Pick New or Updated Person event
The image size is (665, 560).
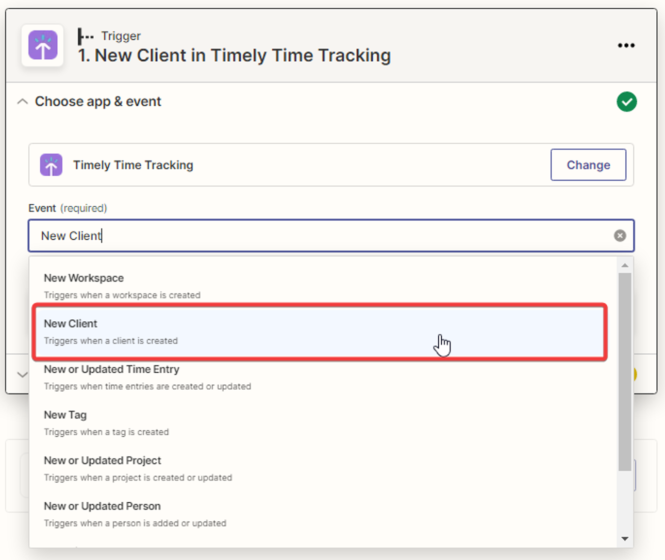tap(323, 514)
